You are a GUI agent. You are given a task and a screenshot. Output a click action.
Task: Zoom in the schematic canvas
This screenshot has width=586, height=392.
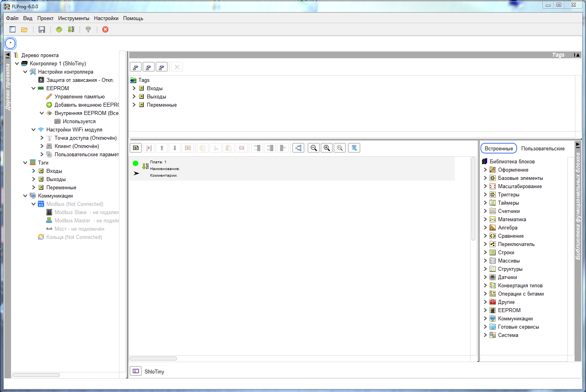pyautogui.click(x=327, y=148)
